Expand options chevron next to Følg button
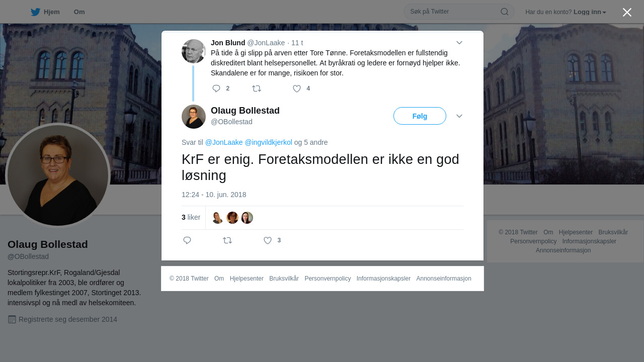 click(x=459, y=116)
